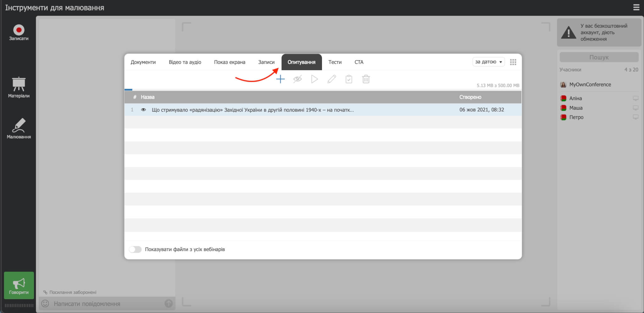
Task: Click the free account limitations warning
Action: pos(599,32)
